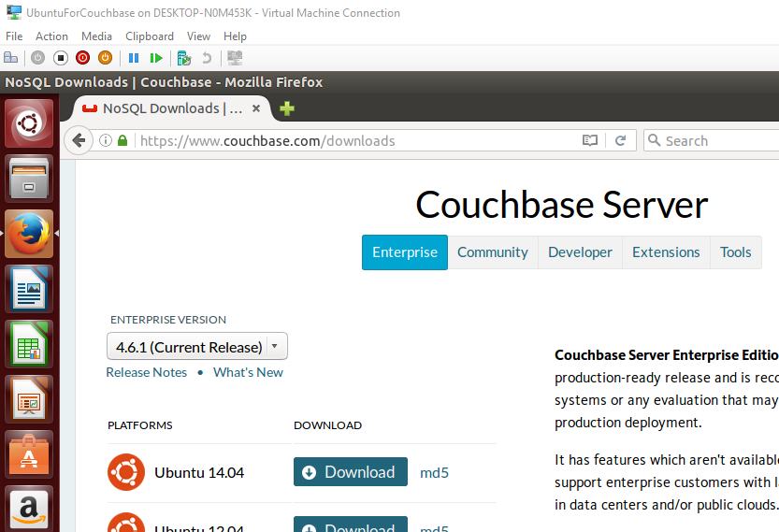Download Couchbase for Ubuntu 14.04
779x532 pixels.
351,472
